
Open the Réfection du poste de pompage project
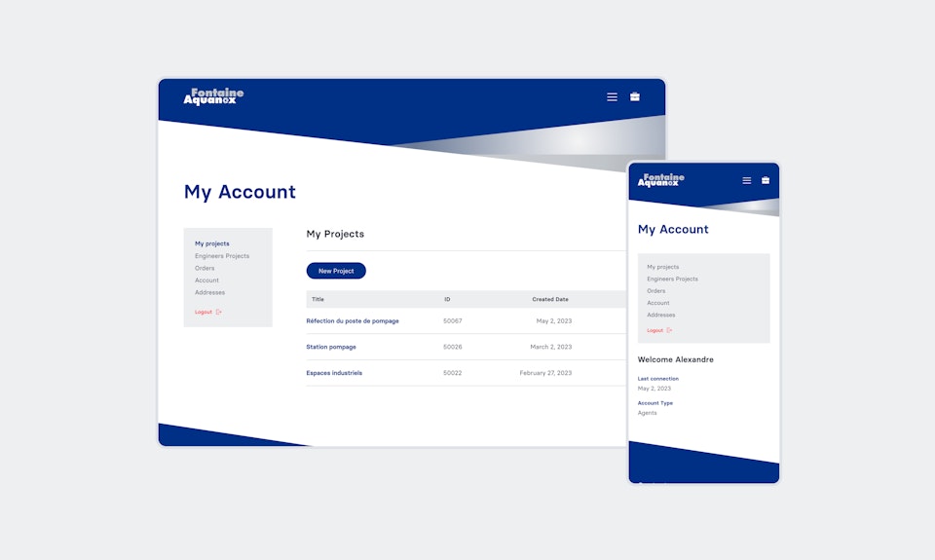click(352, 320)
